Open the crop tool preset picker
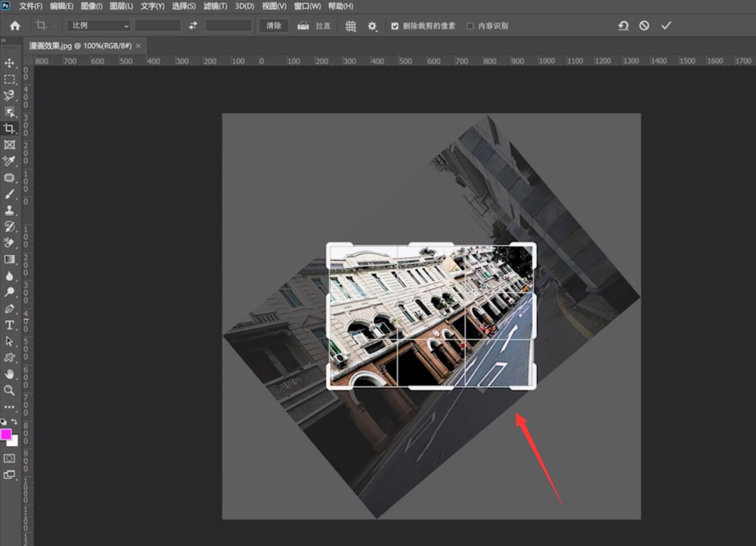Screen dimensions: 756x546 [x=44, y=26]
